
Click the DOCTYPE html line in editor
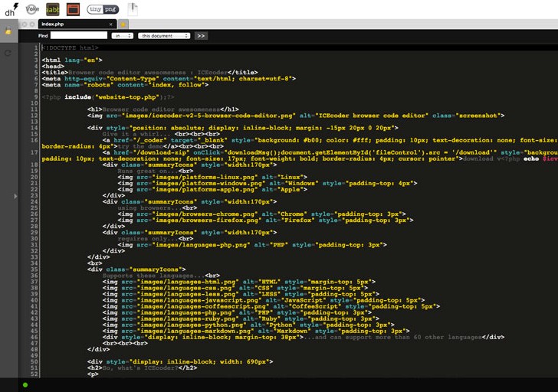(71, 47)
